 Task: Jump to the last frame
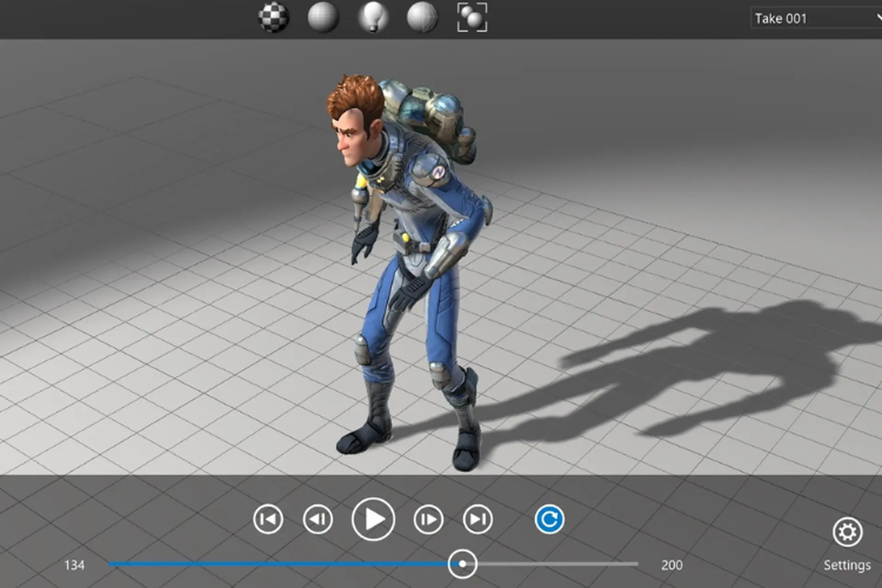pyautogui.click(x=478, y=519)
